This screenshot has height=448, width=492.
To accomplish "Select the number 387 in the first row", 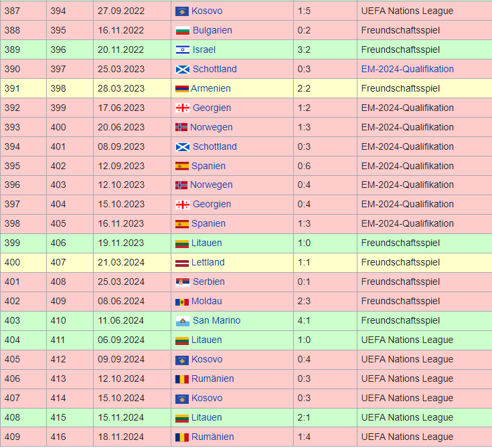I will (x=12, y=11).
